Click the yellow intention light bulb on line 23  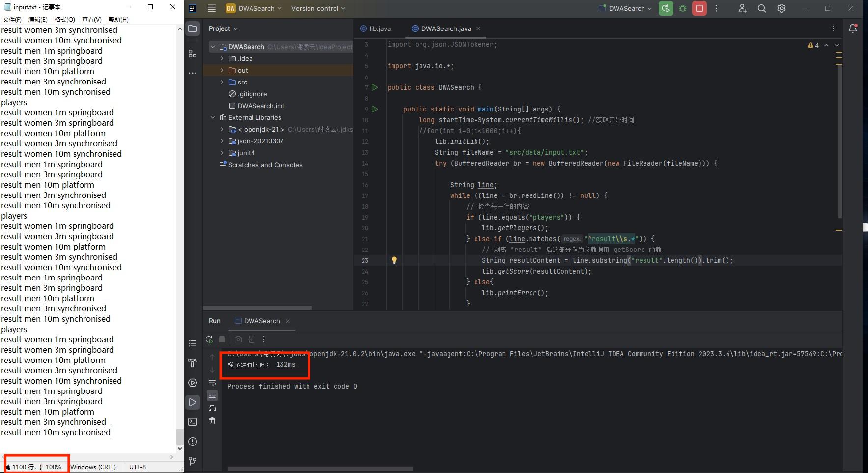(394, 260)
